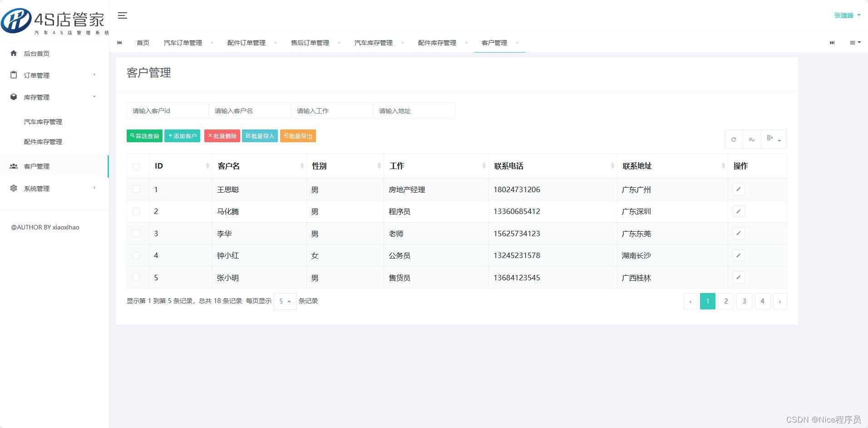Screen dimensions: 868x428
Task: Sort table by 客户名 column arrows
Action: coord(302,166)
